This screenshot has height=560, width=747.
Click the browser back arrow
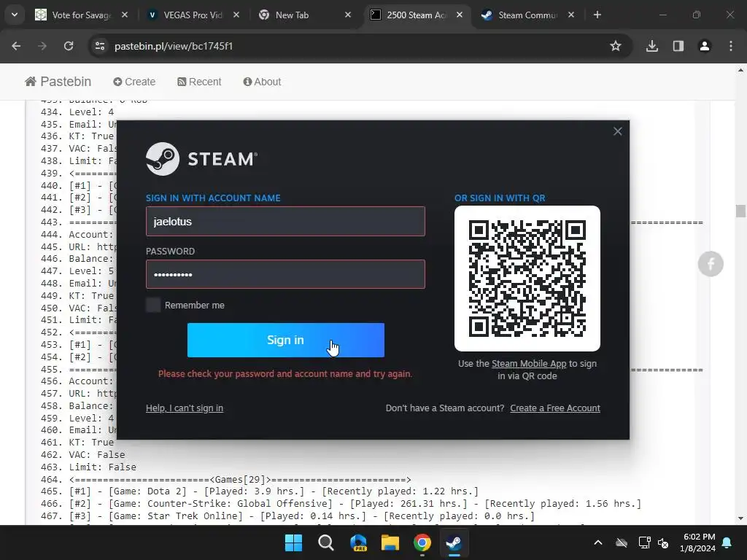tap(16, 46)
